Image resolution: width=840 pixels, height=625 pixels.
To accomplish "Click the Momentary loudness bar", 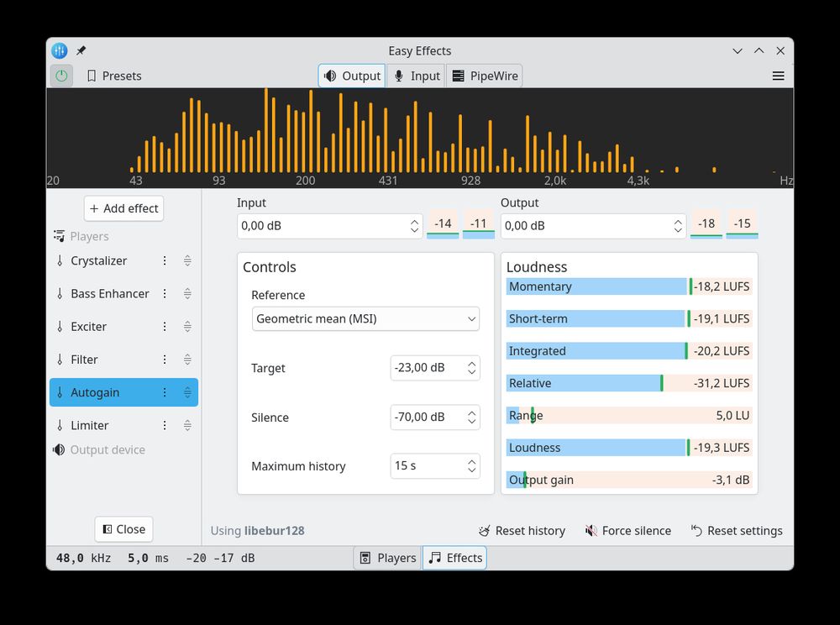I will pyautogui.click(x=629, y=286).
